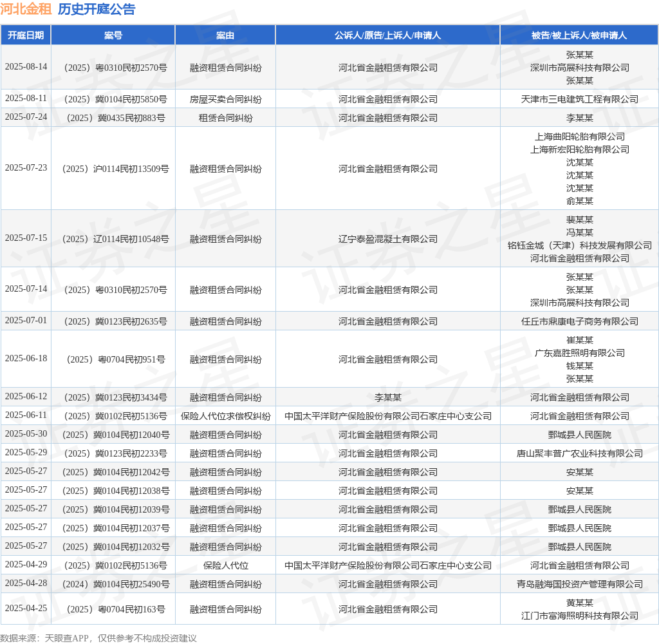Viewport: 659px width, 644px height.
Task: Click the 河北金租 title text
Action: pyautogui.click(x=26, y=9)
